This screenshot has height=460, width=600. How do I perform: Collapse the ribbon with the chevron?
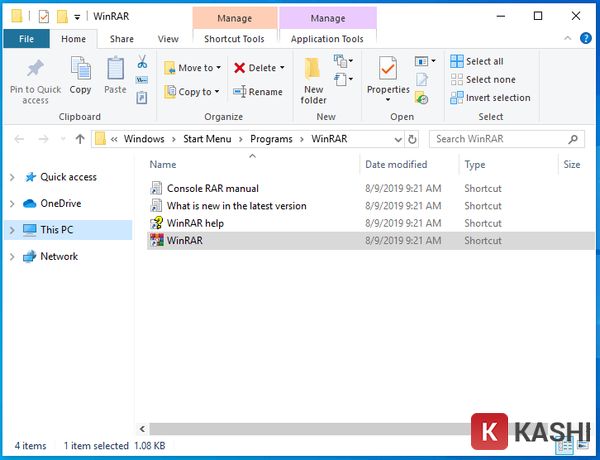[x=568, y=38]
